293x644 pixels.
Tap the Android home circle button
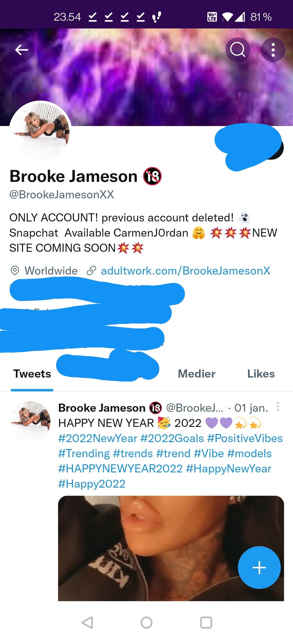146,622
